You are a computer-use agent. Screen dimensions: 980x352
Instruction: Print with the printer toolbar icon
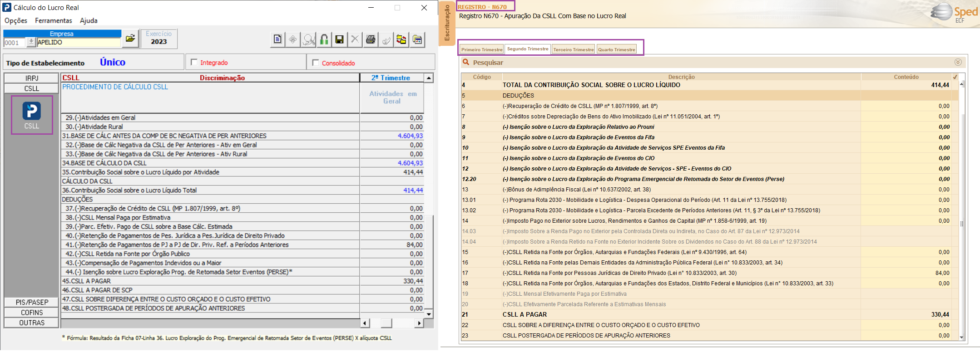coord(371,40)
